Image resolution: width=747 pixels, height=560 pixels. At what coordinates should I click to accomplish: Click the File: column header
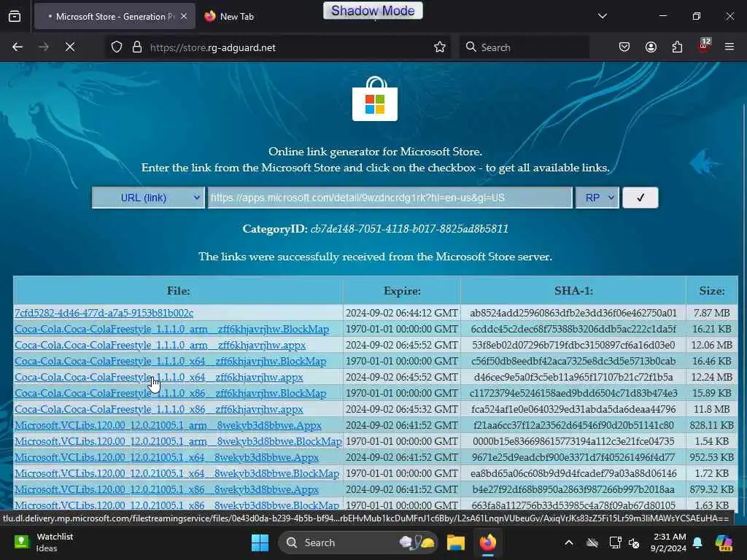point(178,291)
